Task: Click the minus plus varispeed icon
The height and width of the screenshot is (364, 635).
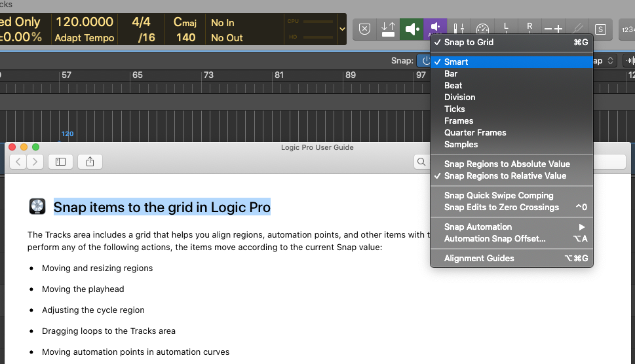Action: coord(553,29)
